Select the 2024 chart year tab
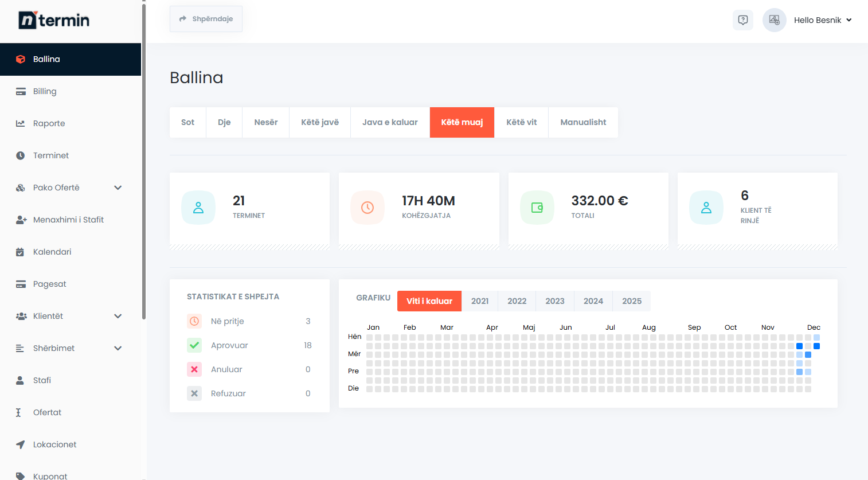 (593, 301)
